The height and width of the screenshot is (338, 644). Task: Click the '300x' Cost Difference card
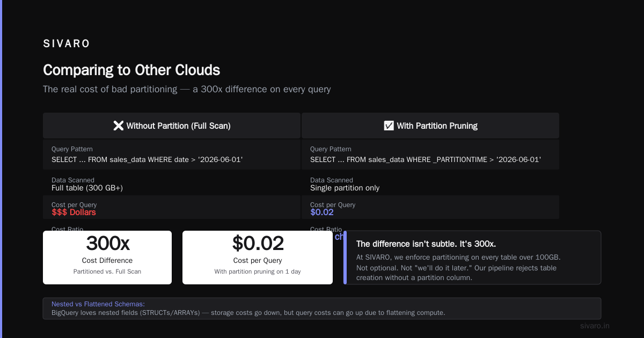click(107, 258)
